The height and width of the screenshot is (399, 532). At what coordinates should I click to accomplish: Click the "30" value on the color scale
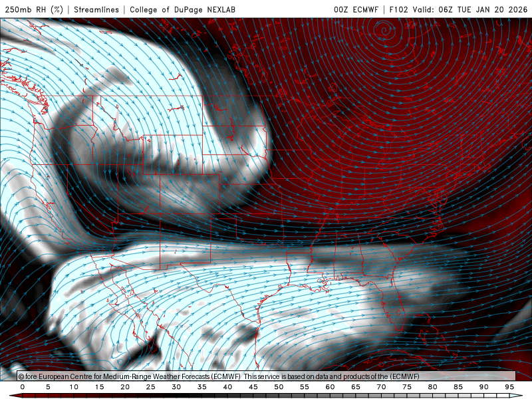click(x=176, y=387)
